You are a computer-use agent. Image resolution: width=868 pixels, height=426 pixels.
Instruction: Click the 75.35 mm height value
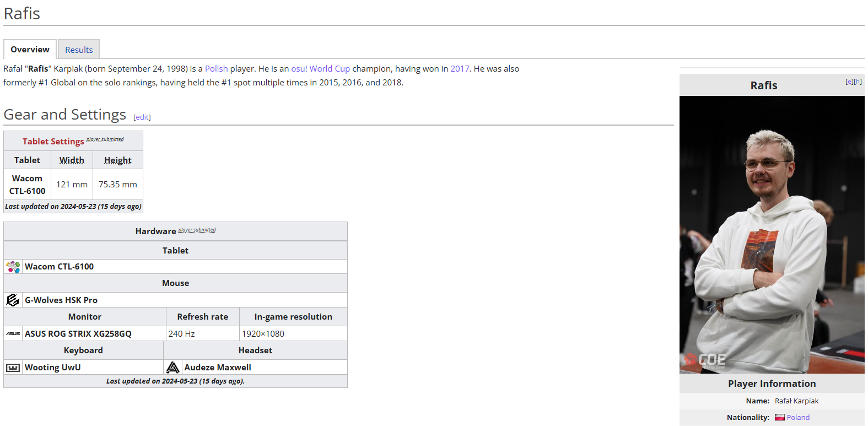(118, 185)
